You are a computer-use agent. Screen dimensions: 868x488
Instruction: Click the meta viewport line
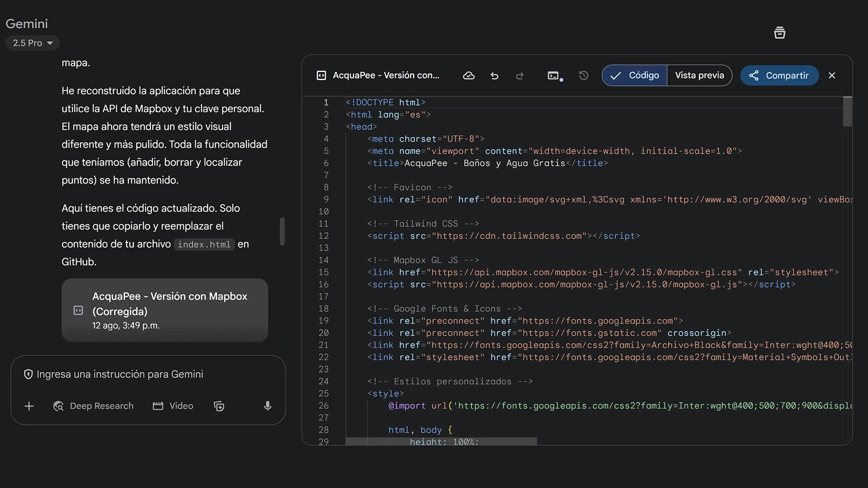coord(555,151)
